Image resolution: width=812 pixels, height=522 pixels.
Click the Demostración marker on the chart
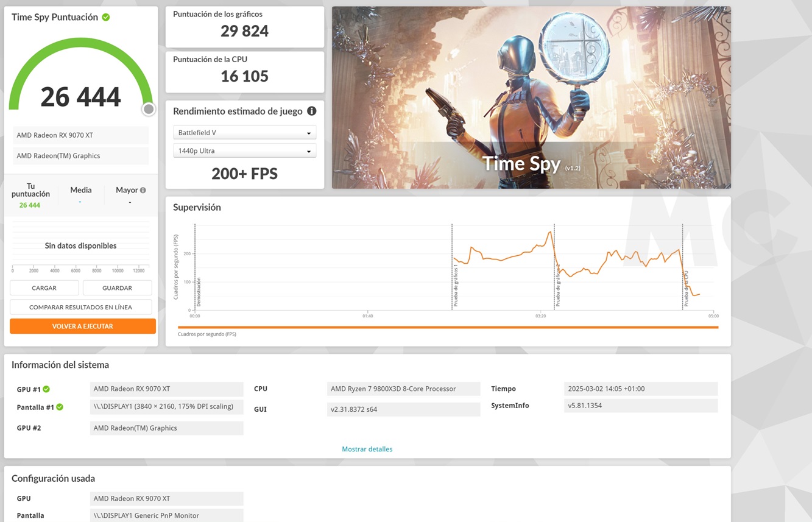click(198, 292)
